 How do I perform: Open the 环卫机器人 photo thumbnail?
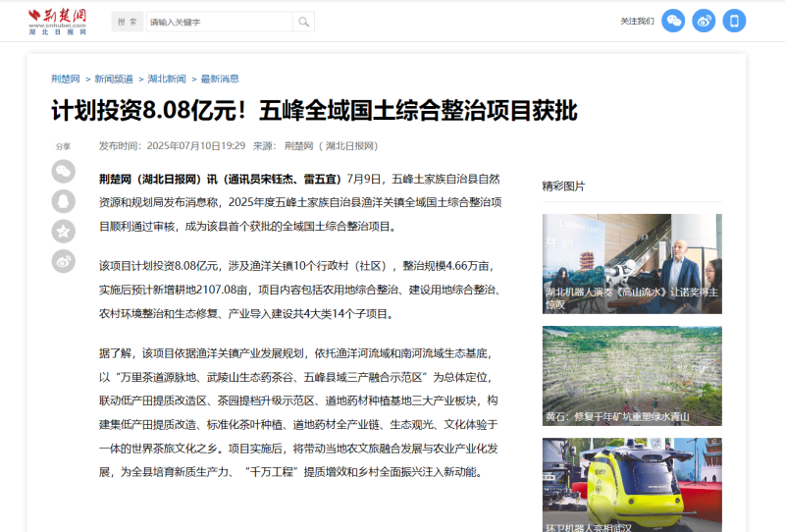point(632,485)
